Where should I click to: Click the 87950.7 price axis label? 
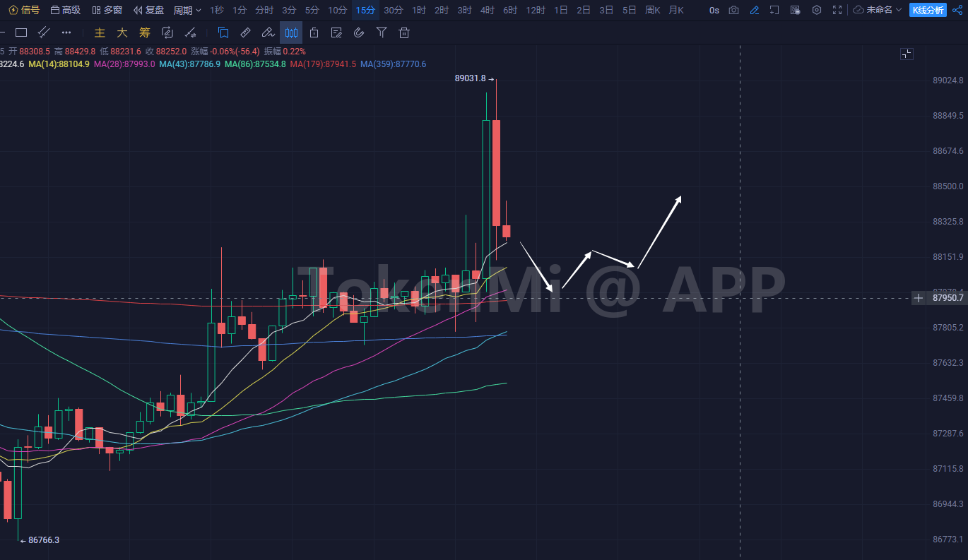point(948,298)
